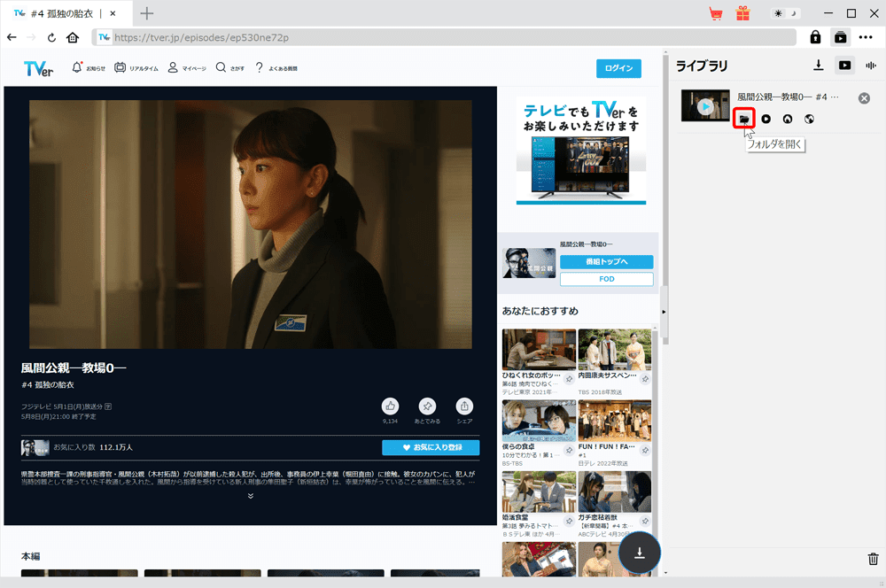The width and height of the screenshot is (886, 588).
Task: Open the リアルタイム menu item
Action: click(136, 68)
